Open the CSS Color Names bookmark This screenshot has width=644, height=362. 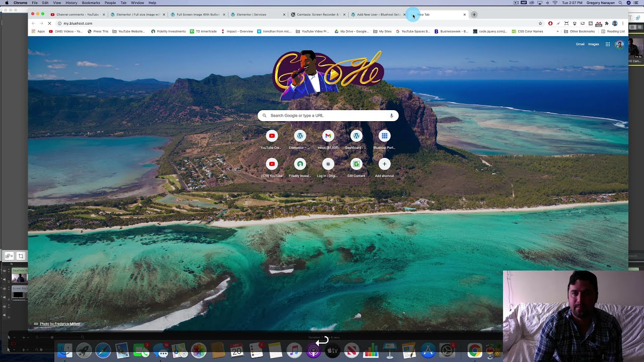(527, 31)
